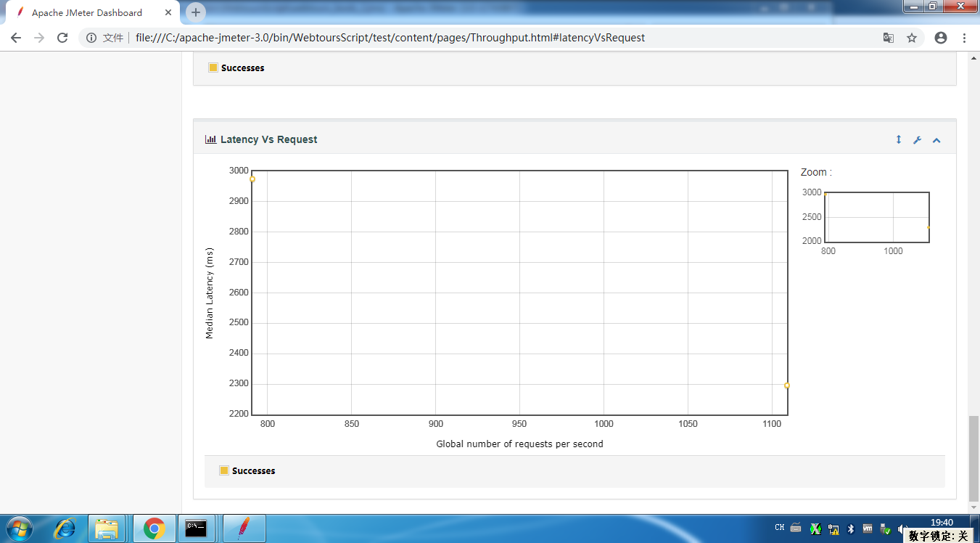This screenshot has height=543, width=980.
Task: Click the 'Global number of requests per second' axis label
Action: click(x=519, y=444)
